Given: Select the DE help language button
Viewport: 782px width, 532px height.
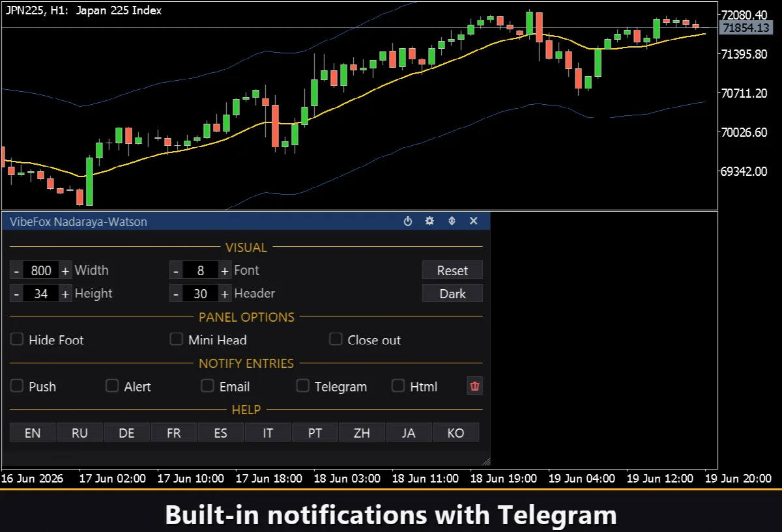Looking at the screenshot, I should pos(127,432).
